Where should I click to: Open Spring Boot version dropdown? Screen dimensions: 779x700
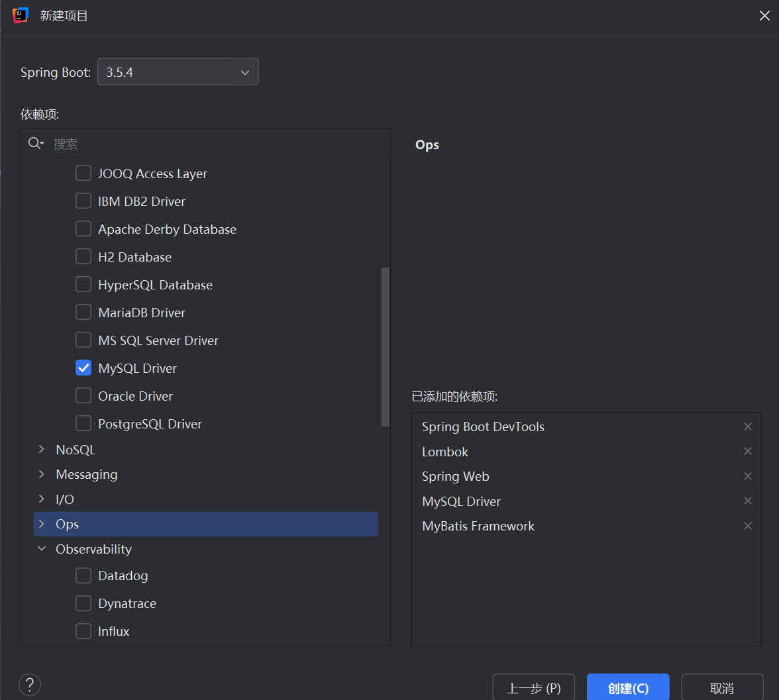click(x=178, y=72)
